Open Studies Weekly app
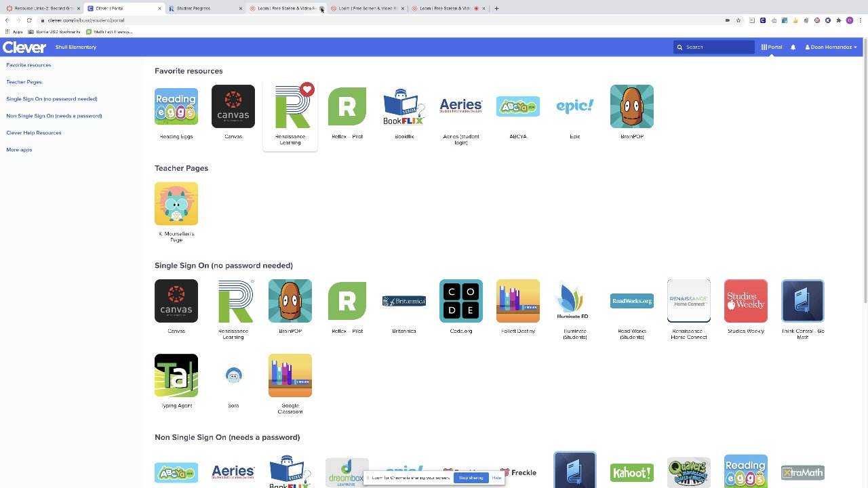Image resolution: width=868 pixels, height=488 pixels. (x=746, y=301)
